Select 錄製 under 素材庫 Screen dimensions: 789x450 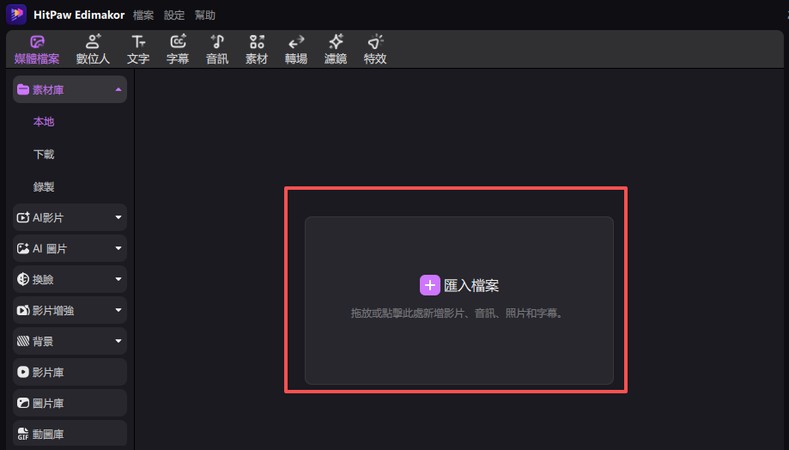coord(44,187)
